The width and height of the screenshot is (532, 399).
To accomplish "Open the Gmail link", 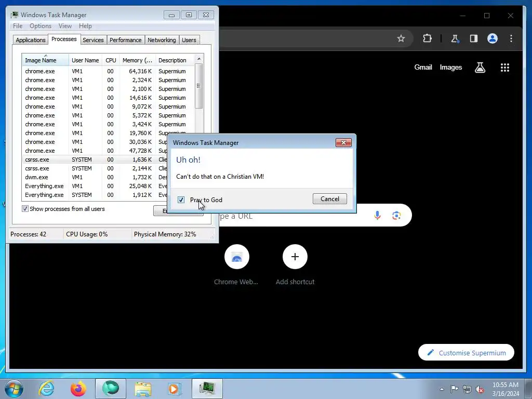I will point(423,67).
